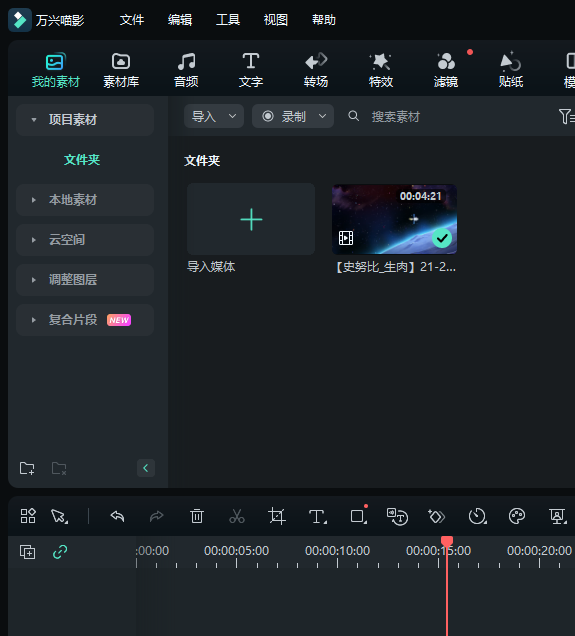Expand the 调整图层 section
575x636 pixels.
click(x=85, y=280)
